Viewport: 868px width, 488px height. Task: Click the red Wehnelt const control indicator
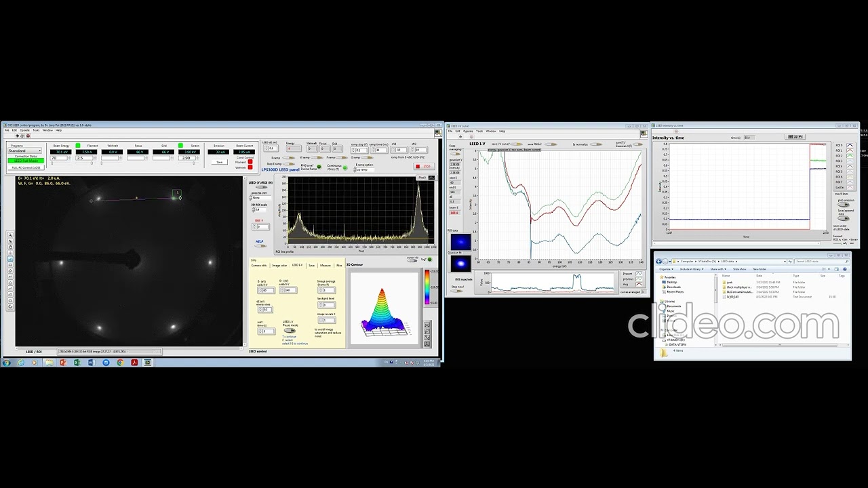tap(250, 167)
